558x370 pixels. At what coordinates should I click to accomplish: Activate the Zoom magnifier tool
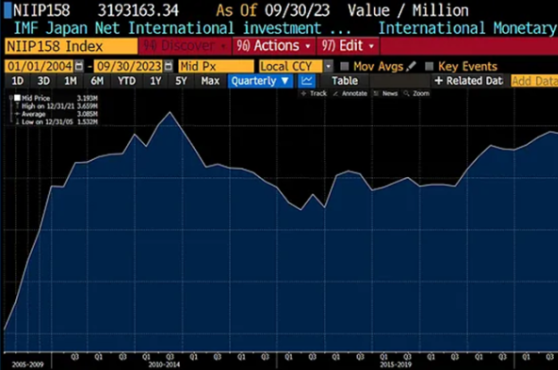click(x=416, y=93)
